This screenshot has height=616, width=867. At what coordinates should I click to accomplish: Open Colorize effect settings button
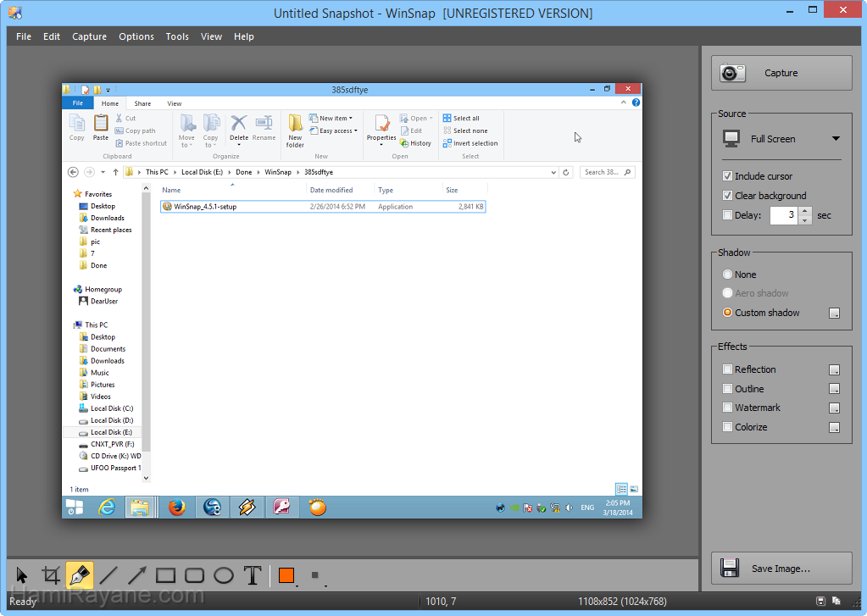(x=835, y=427)
